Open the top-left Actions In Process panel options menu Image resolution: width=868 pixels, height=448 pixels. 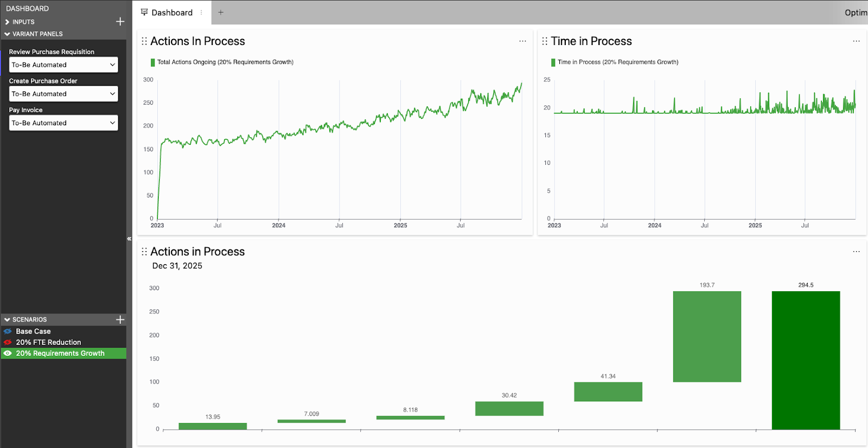pyautogui.click(x=522, y=41)
